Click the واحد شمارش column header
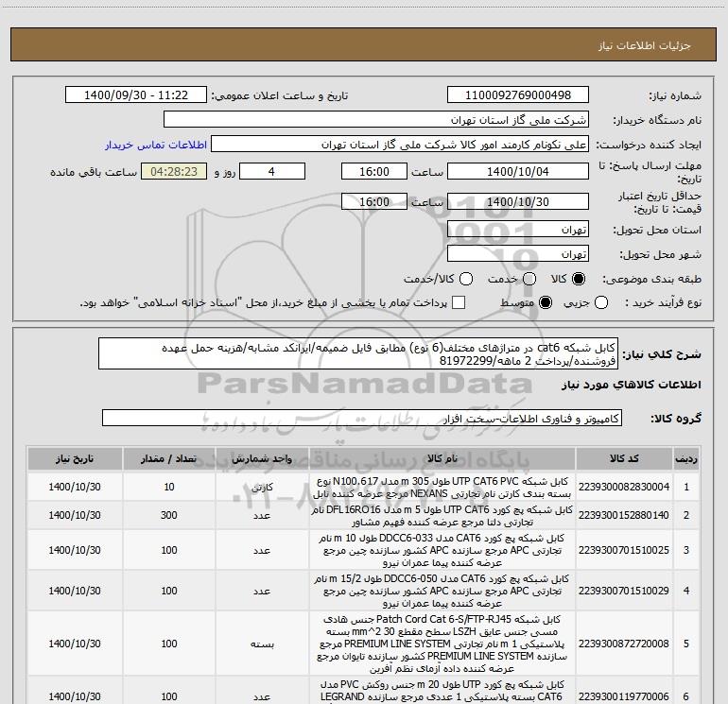728x704 pixels. pos(262,459)
